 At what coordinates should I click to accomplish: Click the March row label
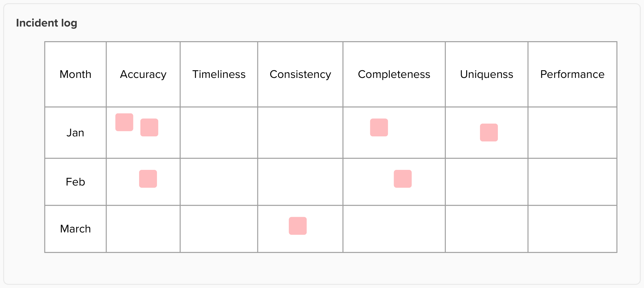pyautogui.click(x=75, y=229)
